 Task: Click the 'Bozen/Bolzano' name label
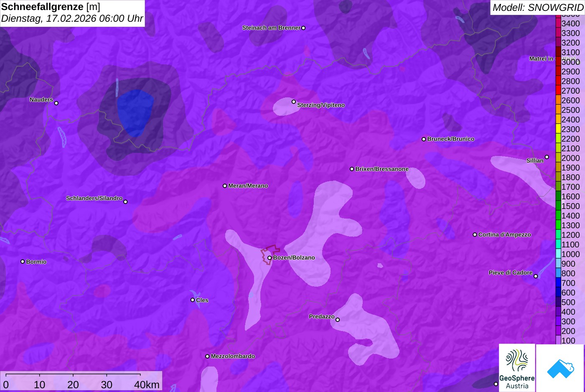294,258
